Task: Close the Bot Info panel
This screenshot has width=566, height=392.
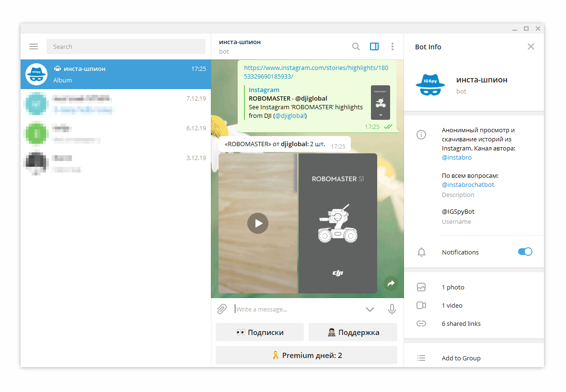Action: (x=531, y=46)
